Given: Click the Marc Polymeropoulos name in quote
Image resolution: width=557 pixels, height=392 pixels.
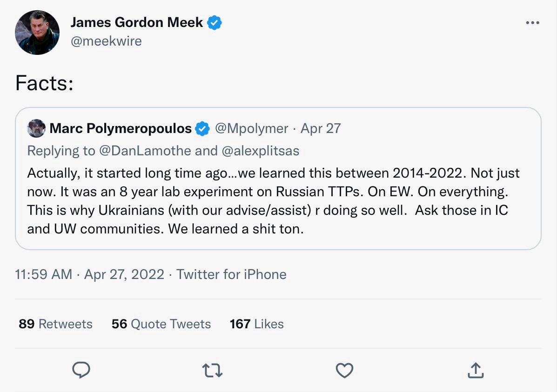Looking at the screenshot, I should click(x=121, y=128).
